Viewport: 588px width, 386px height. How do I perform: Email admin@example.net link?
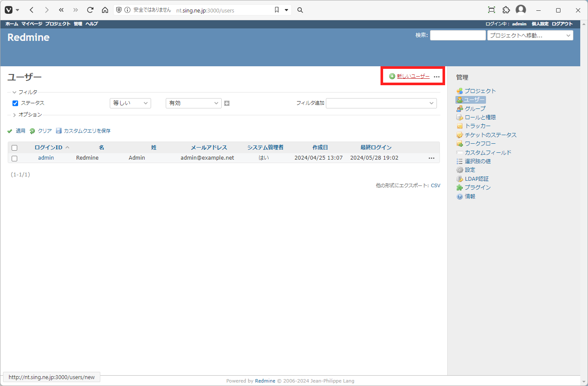(207, 158)
